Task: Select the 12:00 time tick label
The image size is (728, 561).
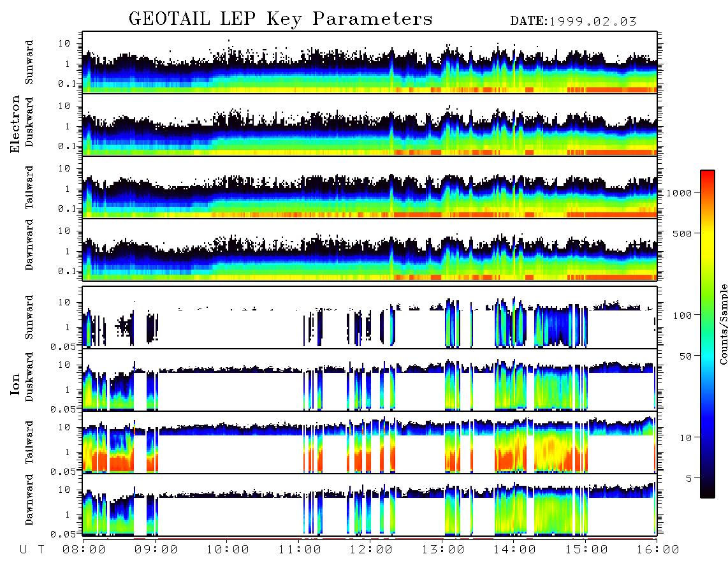Action: [371, 550]
